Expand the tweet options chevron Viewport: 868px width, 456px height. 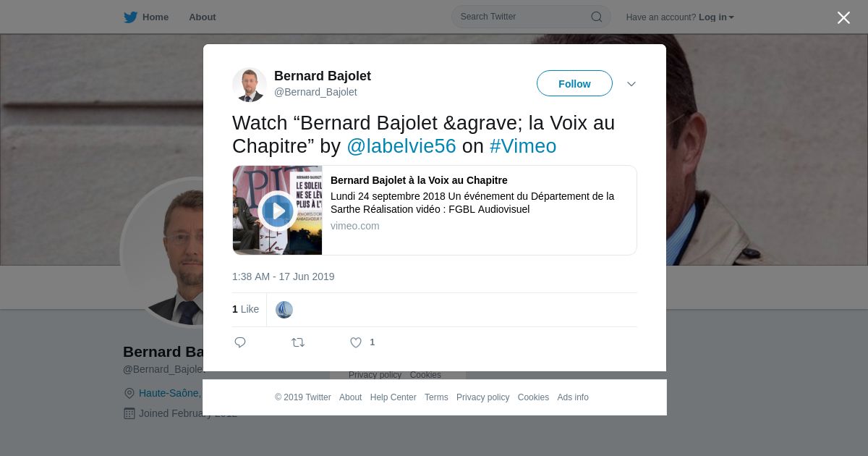click(x=631, y=84)
